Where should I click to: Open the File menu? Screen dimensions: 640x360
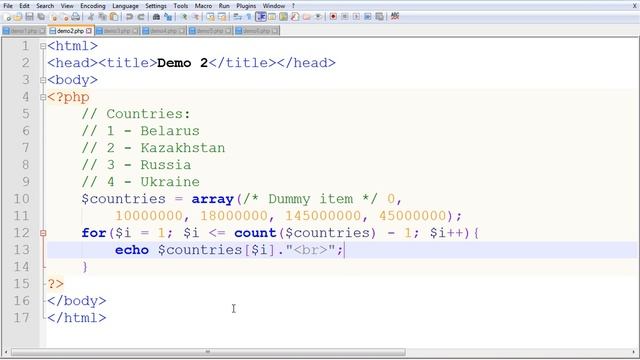pyautogui.click(x=8, y=6)
